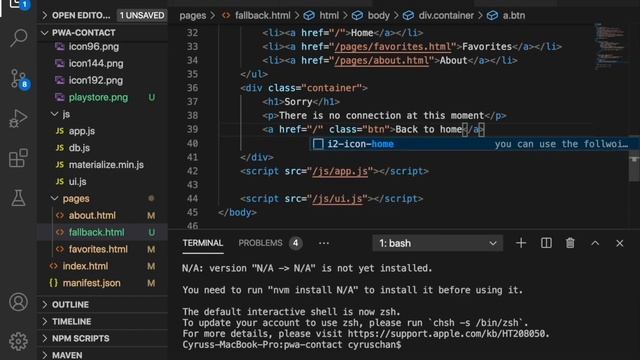Click html breadcrumb segment
The height and width of the screenshot is (360, 640).
[x=329, y=16]
